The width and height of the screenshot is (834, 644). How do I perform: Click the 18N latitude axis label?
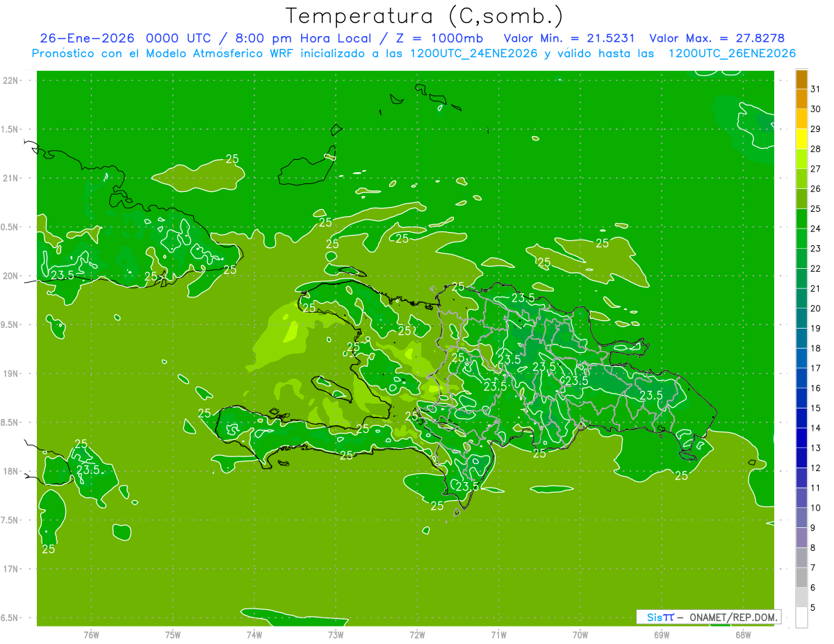[10, 471]
